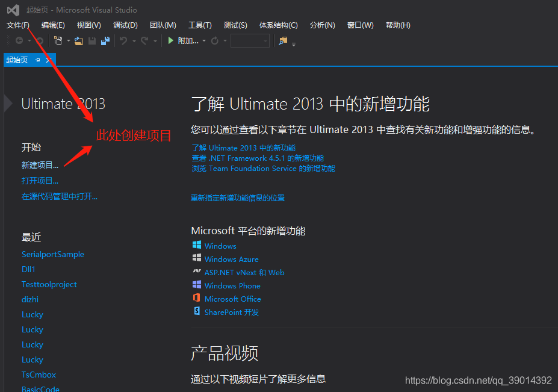
Task: Open recent project Dll1
Action: tap(28, 269)
